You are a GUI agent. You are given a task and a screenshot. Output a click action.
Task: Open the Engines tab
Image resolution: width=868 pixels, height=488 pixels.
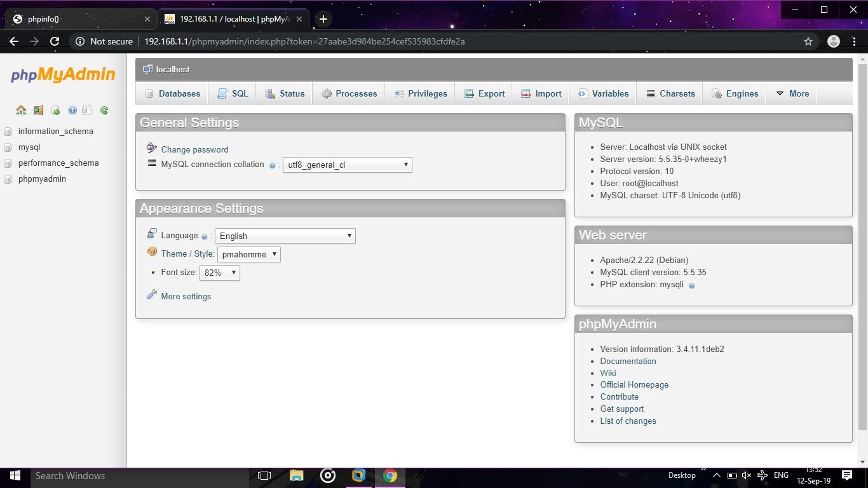(x=735, y=93)
